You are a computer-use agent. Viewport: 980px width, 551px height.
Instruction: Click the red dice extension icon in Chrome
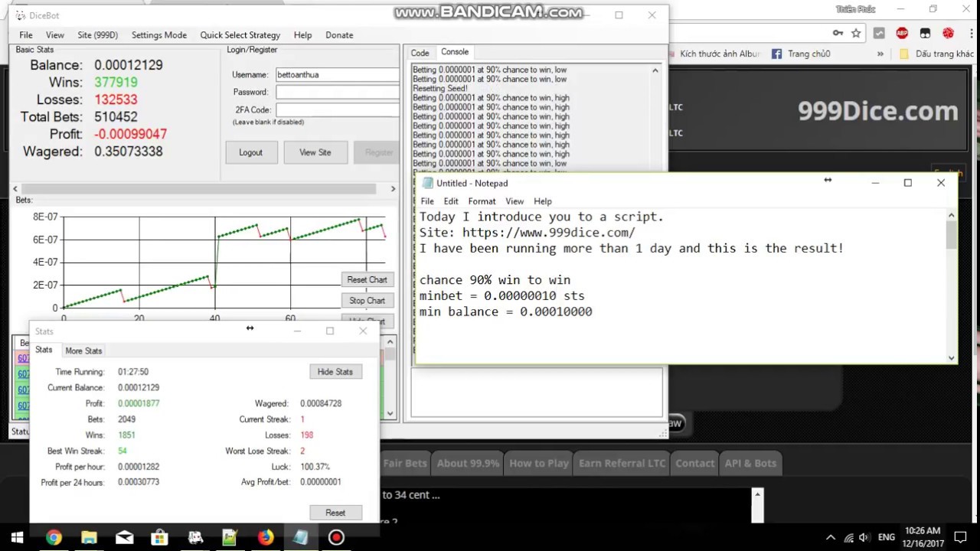click(948, 33)
